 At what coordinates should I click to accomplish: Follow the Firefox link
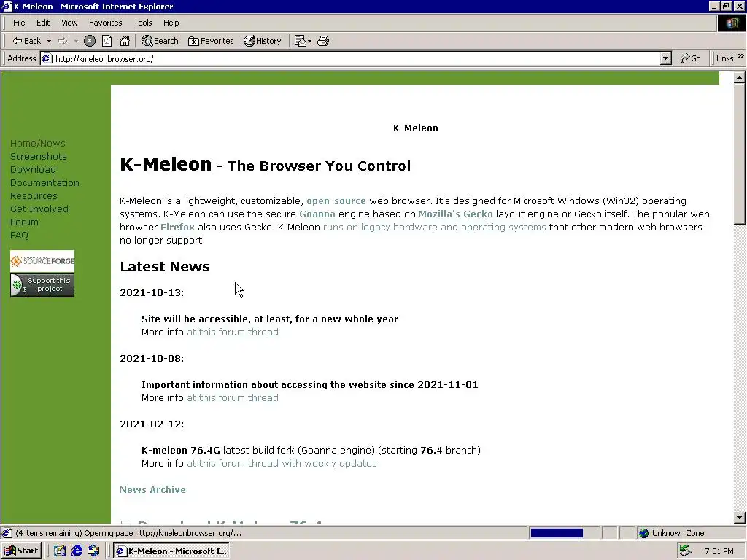(x=177, y=227)
